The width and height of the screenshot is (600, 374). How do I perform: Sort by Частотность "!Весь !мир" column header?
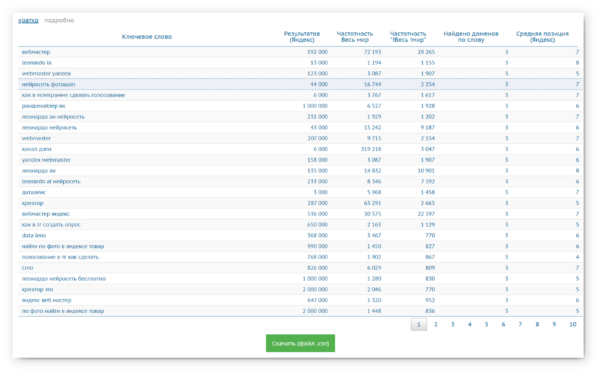pos(408,37)
